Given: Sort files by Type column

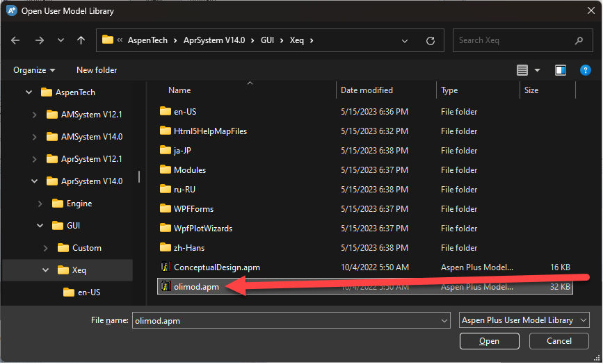Looking at the screenshot, I should coord(449,90).
